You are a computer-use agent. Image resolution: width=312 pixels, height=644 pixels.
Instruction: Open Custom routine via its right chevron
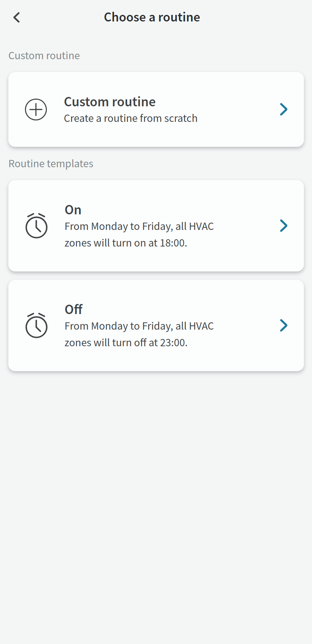click(x=284, y=109)
